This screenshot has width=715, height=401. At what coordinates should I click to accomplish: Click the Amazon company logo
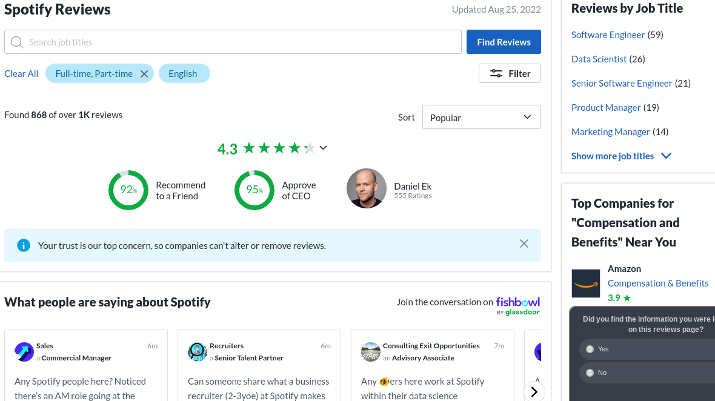(586, 283)
